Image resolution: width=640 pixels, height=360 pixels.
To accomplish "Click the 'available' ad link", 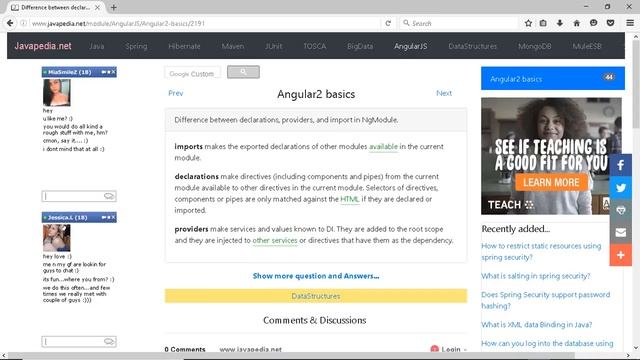I will tap(383, 147).
